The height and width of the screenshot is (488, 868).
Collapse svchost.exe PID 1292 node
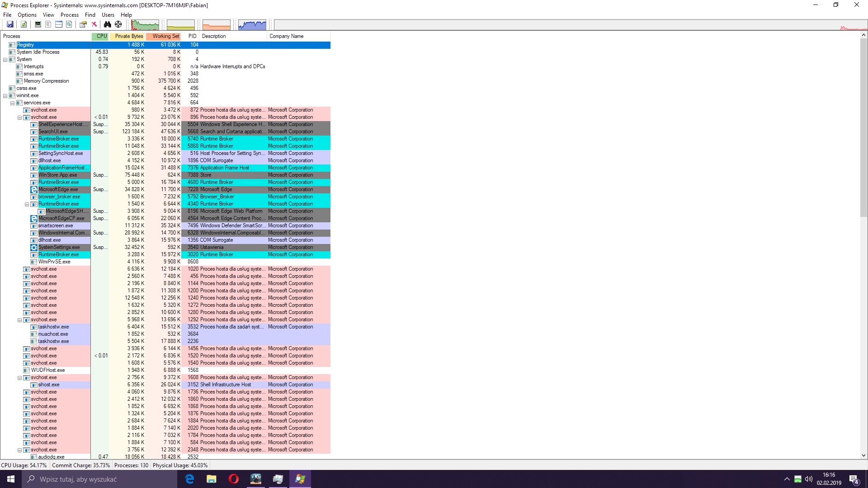[19, 320]
